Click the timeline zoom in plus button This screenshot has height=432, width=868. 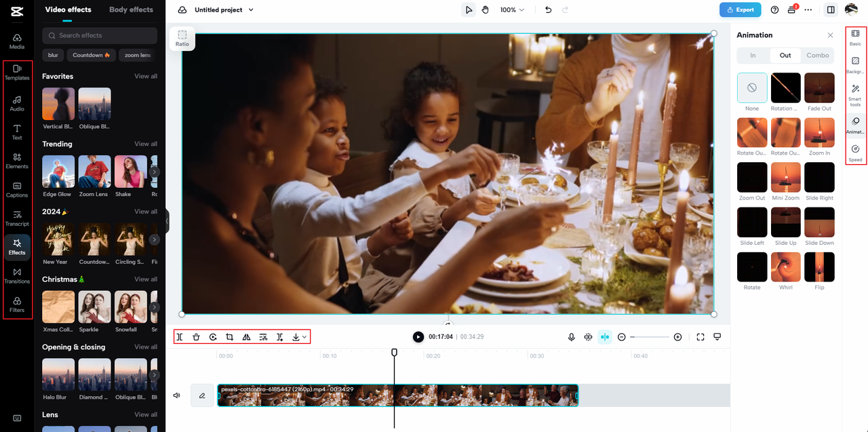point(677,337)
